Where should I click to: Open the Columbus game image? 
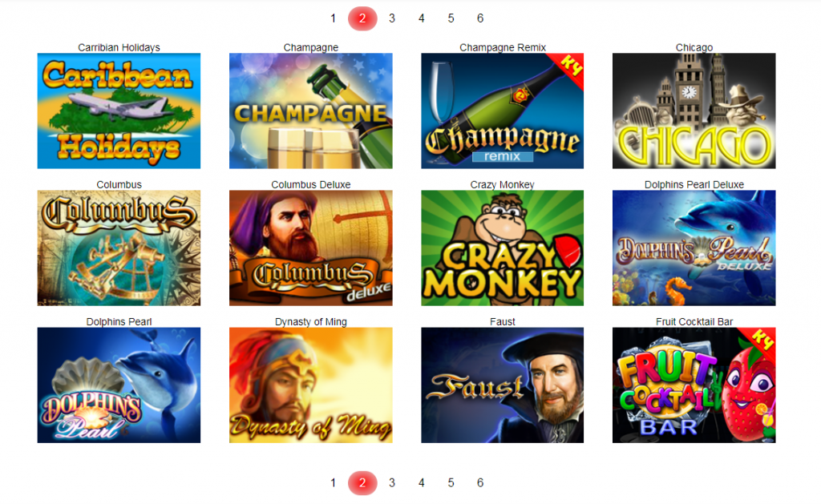(119, 248)
